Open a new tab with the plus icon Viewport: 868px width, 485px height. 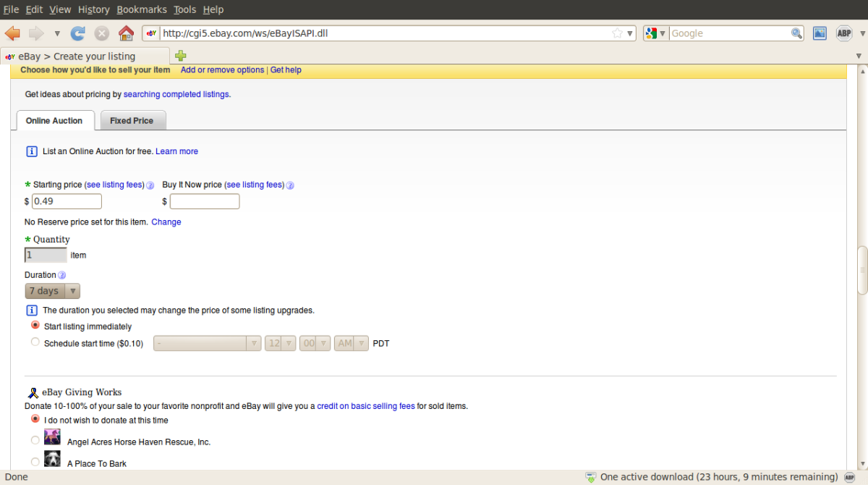tap(180, 55)
